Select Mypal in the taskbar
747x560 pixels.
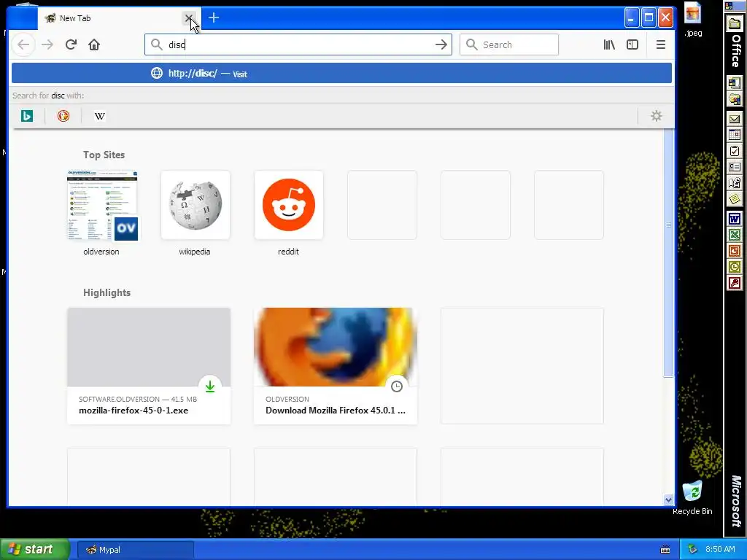coord(135,550)
